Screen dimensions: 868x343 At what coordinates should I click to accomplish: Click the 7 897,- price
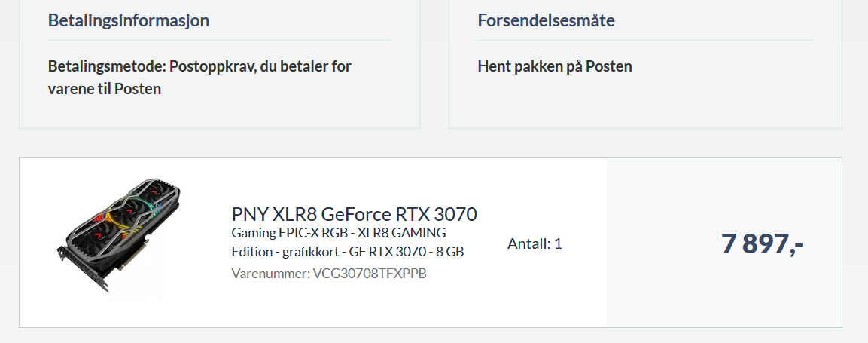762,243
